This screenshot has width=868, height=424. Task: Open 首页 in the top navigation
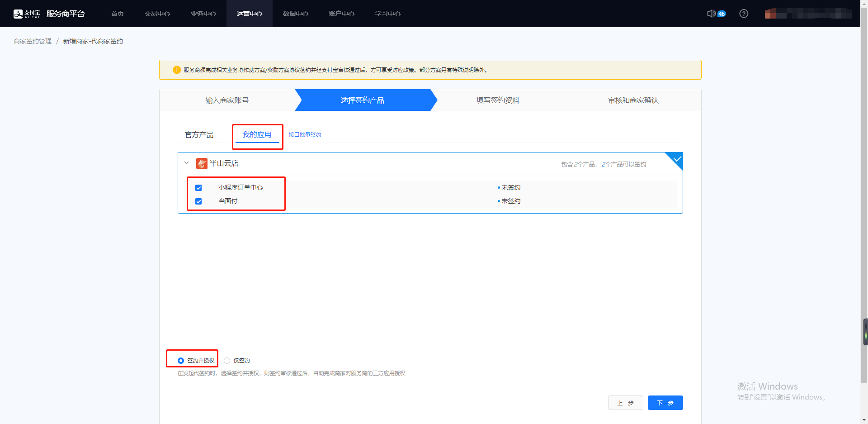pyautogui.click(x=118, y=14)
